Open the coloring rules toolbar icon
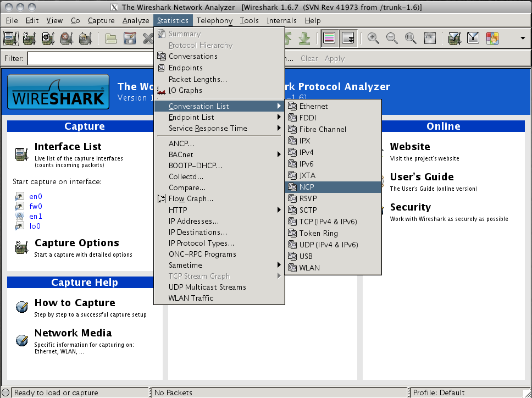Viewport: 532px width, 398px height. (x=492, y=38)
